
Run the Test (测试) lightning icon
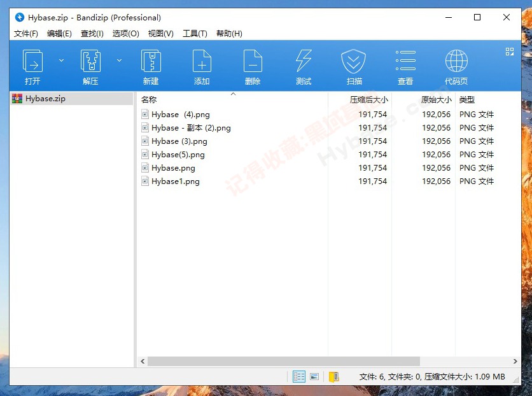[304, 61]
